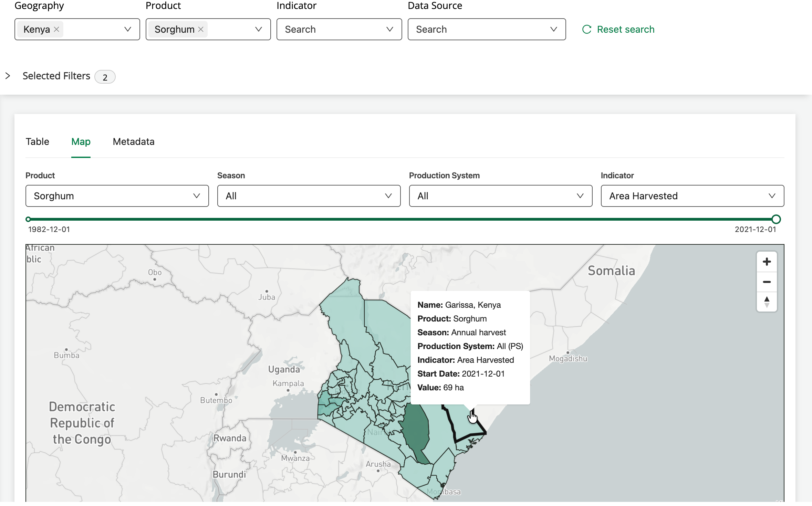812x506 pixels.
Task: Click the Somalia label on the map
Action: point(611,271)
